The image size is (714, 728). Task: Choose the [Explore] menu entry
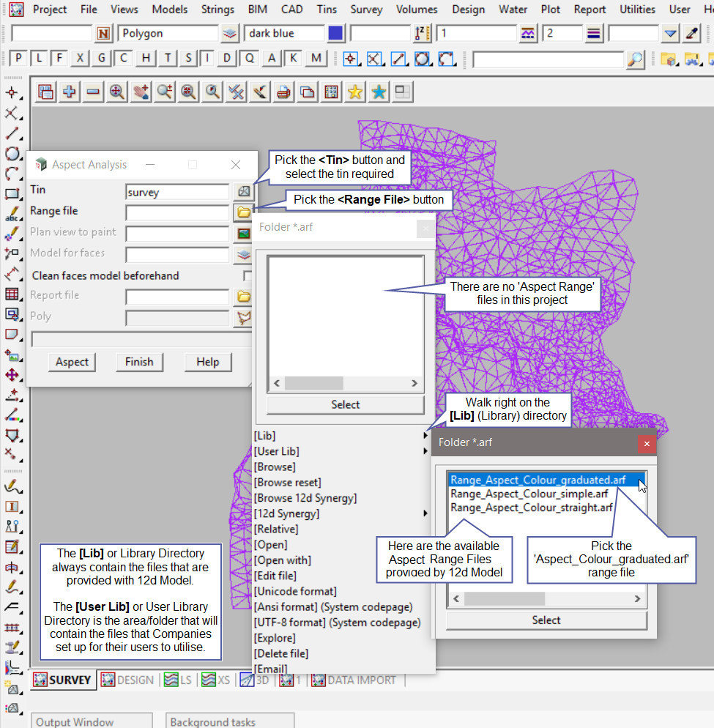coord(275,638)
